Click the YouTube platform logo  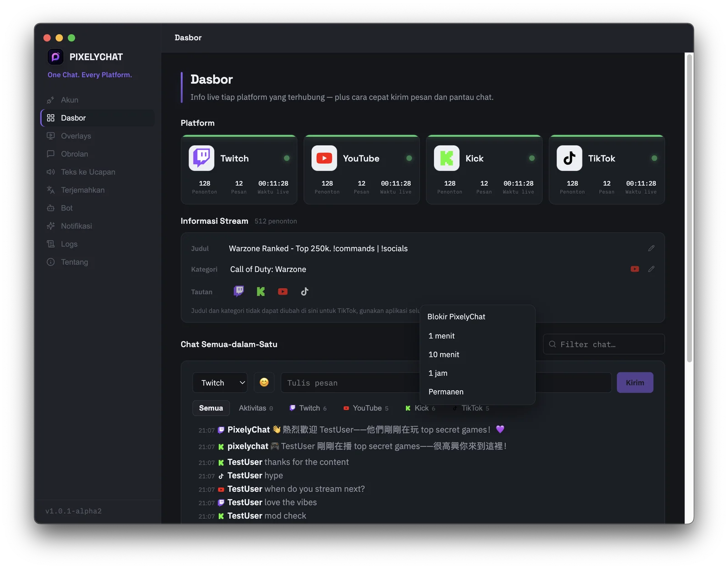pos(324,158)
